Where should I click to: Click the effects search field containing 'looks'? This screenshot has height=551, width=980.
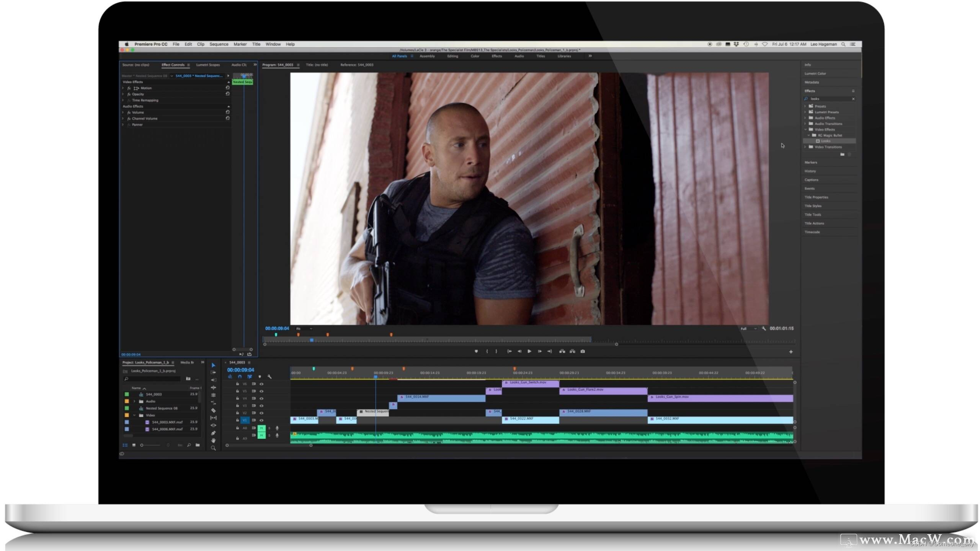coord(829,99)
